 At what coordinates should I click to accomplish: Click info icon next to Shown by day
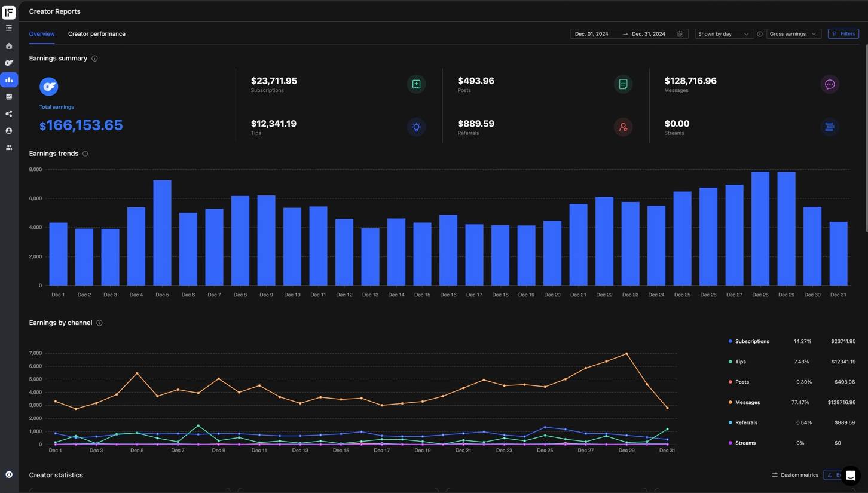point(760,34)
